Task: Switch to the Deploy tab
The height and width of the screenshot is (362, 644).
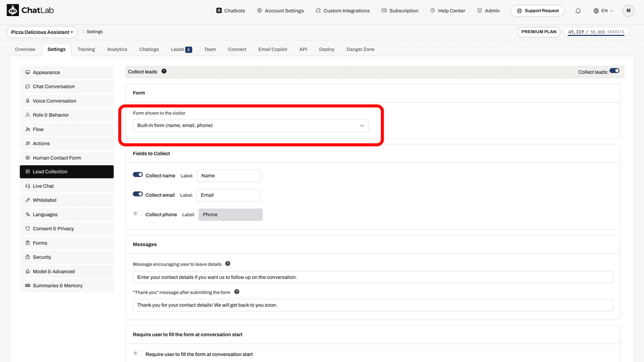Action: pos(327,49)
